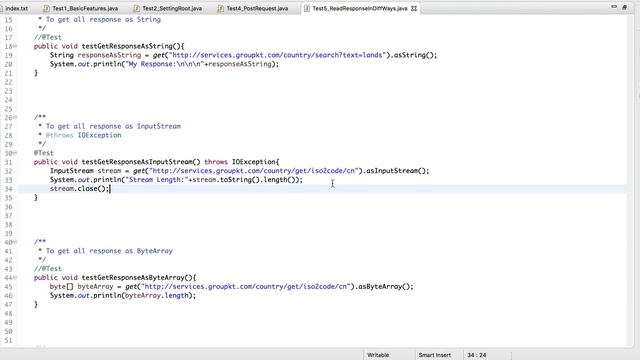Select the Test5_ReadResponseInDiffWays.java tab

[x=360, y=8]
